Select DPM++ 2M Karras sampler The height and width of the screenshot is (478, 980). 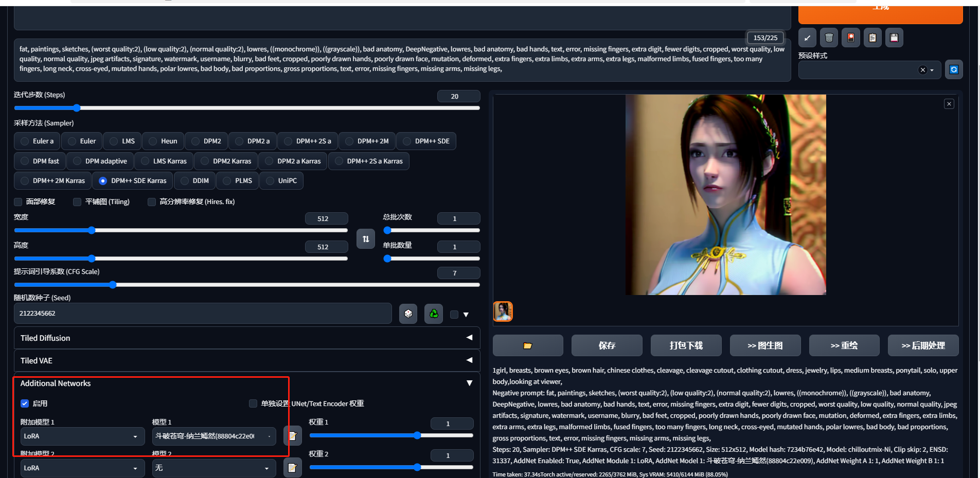(x=53, y=181)
